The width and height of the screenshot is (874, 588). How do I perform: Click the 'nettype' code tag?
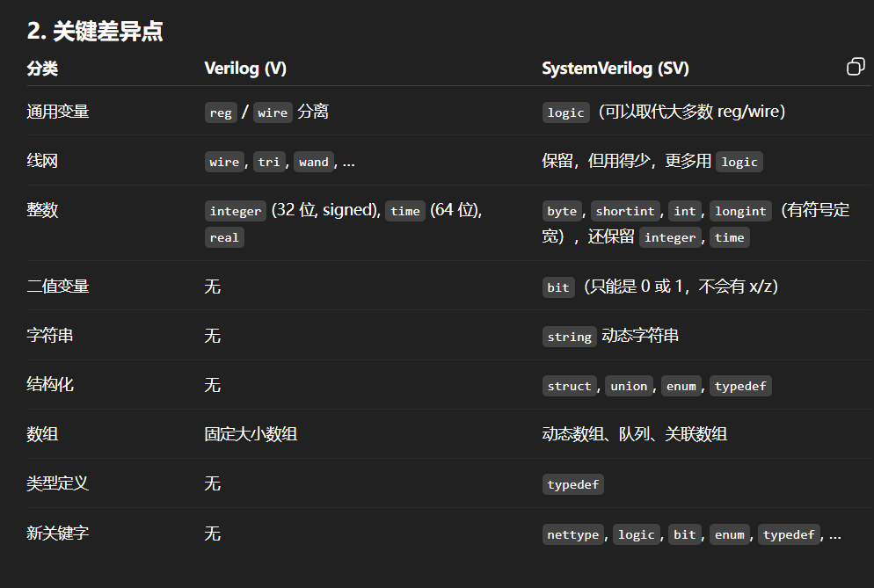click(x=572, y=534)
